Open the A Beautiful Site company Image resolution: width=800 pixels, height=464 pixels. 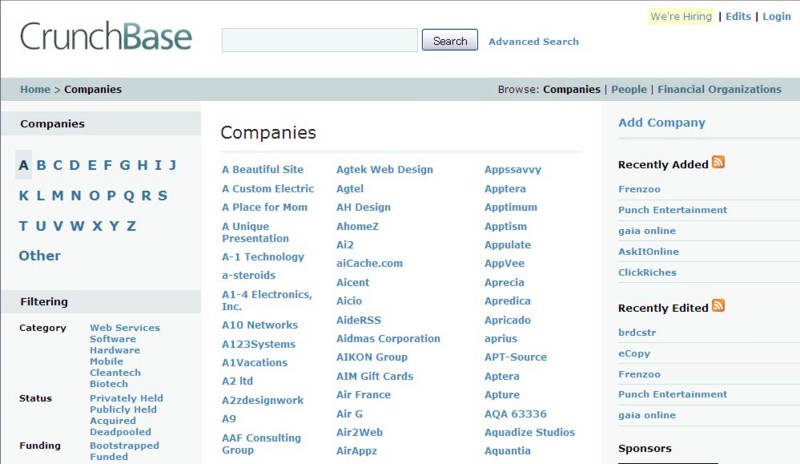(263, 169)
